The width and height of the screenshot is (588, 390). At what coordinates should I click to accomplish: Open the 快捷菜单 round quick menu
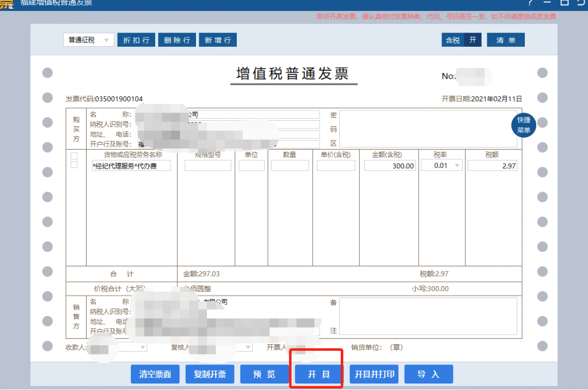[x=524, y=125]
